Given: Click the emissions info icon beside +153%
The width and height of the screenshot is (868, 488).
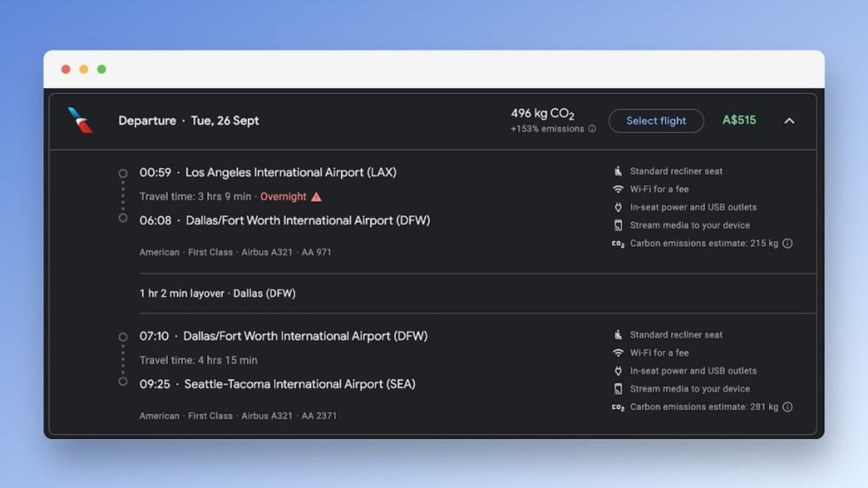Looking at the screenshot, I should click(592, 129).
